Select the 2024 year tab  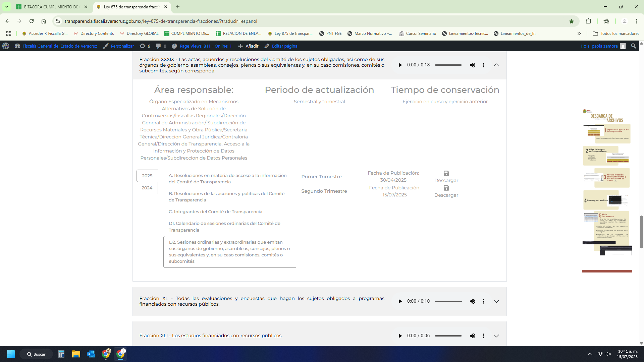pyautogui.click(x=147, y=188)
